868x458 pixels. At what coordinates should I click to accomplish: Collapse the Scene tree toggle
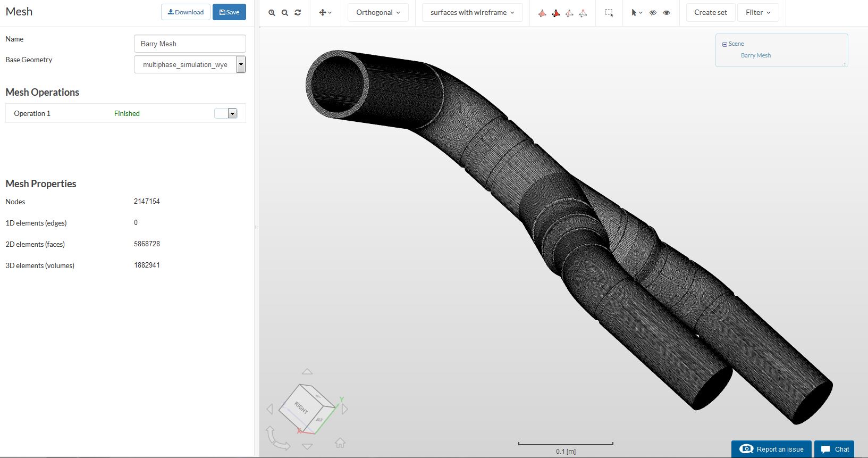click(724, 44)
